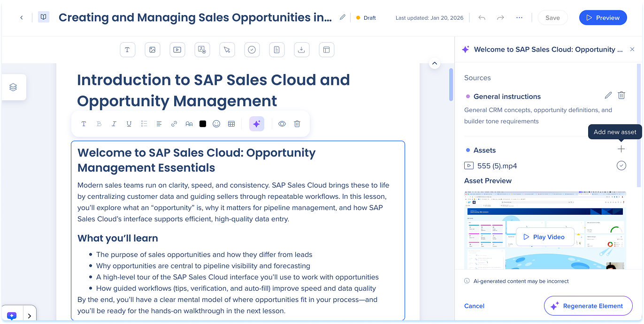644x324 pixels.
Task: Click the AI sparkle icon in the formatting toolbar
Action: (256, 124)
